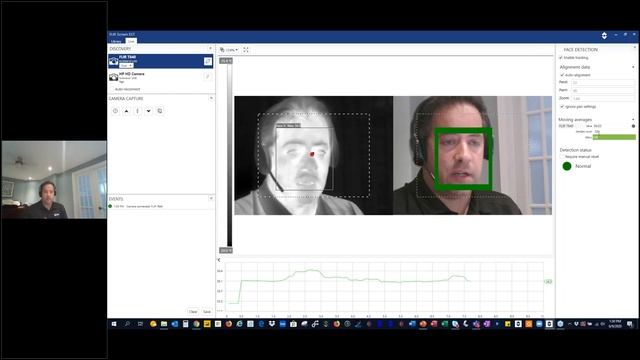Select the camera connected event row
The height and width of the screenshot is (360, 640).
160,207
